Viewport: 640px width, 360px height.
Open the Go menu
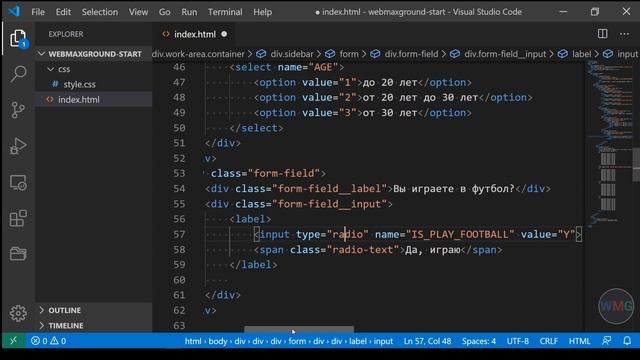point(164,12)
